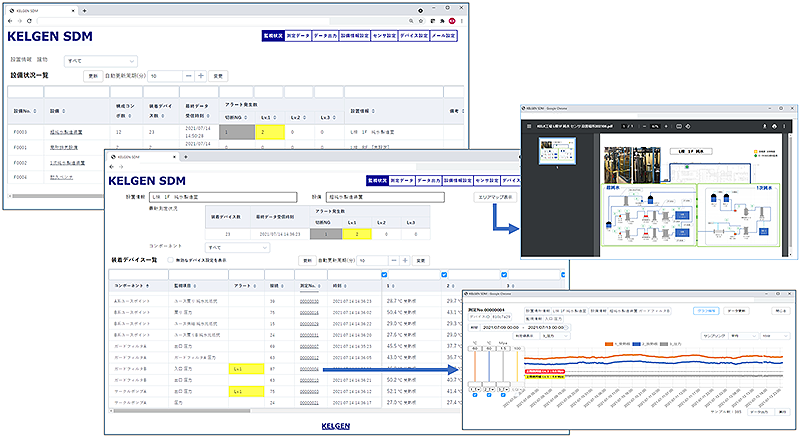800x448 pixels.
Task: Click the エリアマップ表示 button
Action: [x=496, y=197]
